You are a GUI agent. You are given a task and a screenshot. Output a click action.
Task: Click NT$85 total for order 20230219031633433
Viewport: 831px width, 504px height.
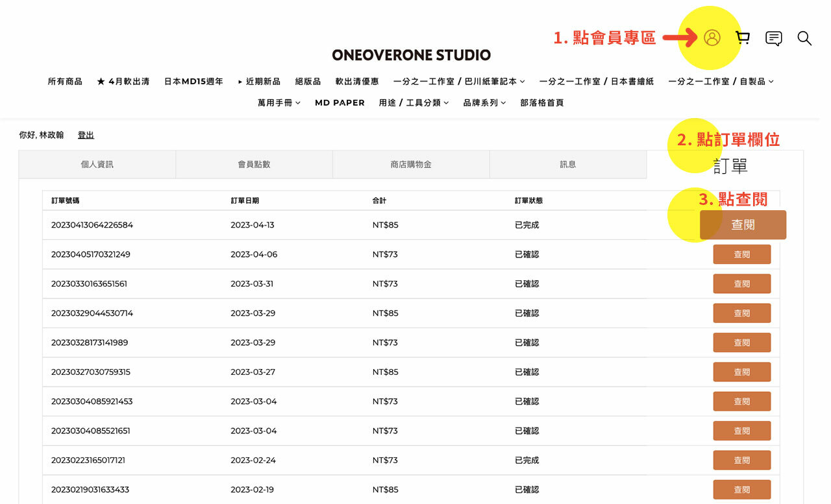(386, 490)
